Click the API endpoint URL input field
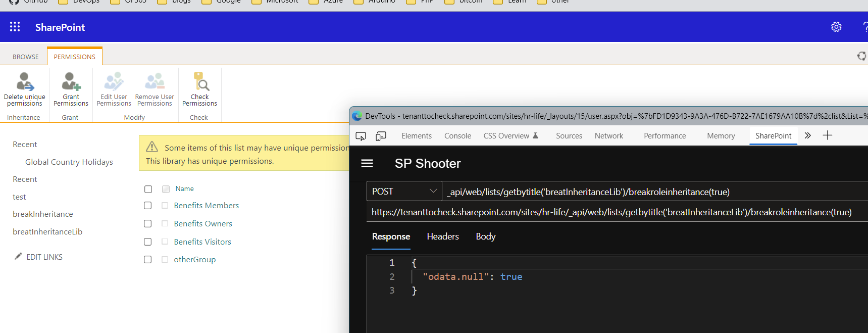 tap(655, 192)
